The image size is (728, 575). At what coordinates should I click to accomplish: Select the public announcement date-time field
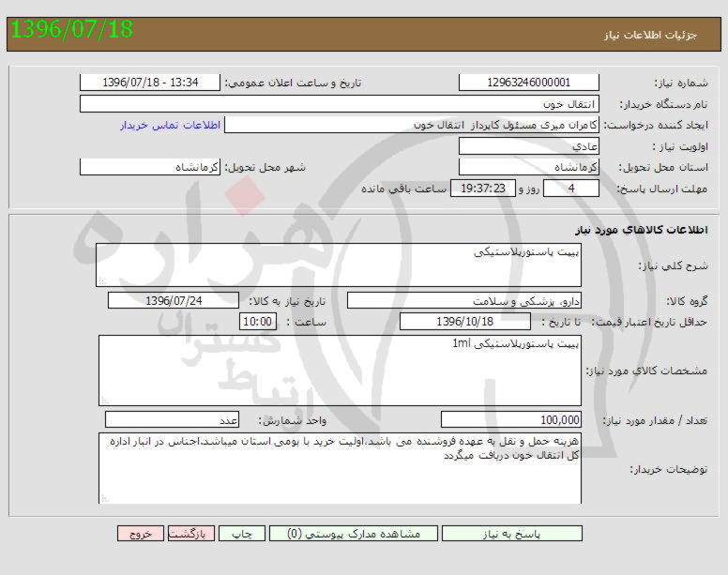[151, 83]
